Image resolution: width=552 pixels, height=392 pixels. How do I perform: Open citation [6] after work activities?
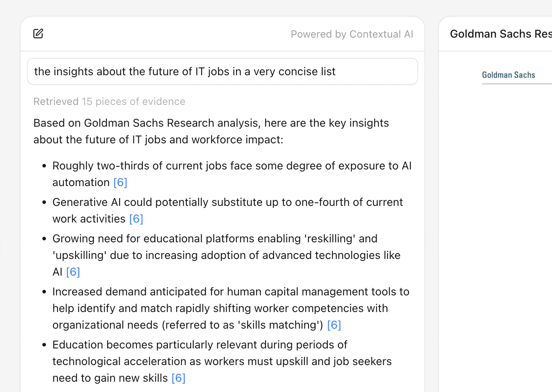tap(136, 219)
